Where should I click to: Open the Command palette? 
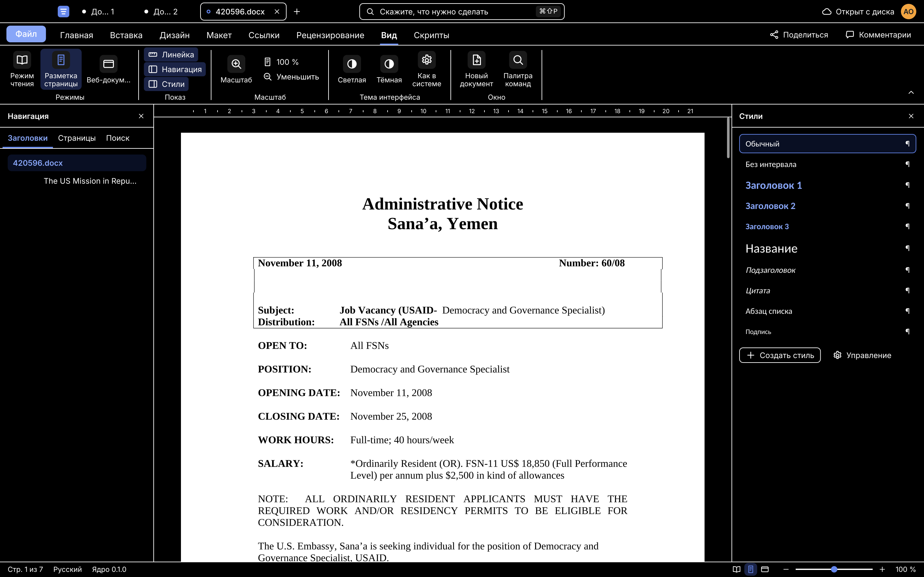coord(518,69)
